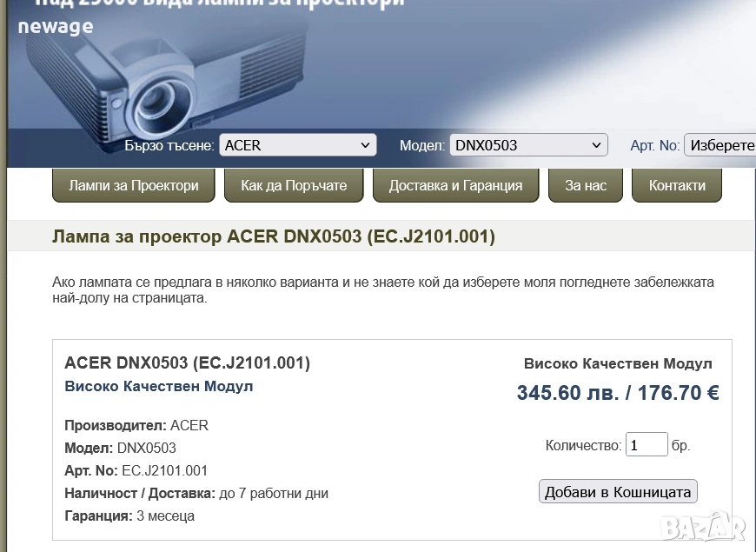The height and width of the screenshot is (552, 756).
Task: Click the bold ACER DNX0503 product title in box
Action: [187, 362]
